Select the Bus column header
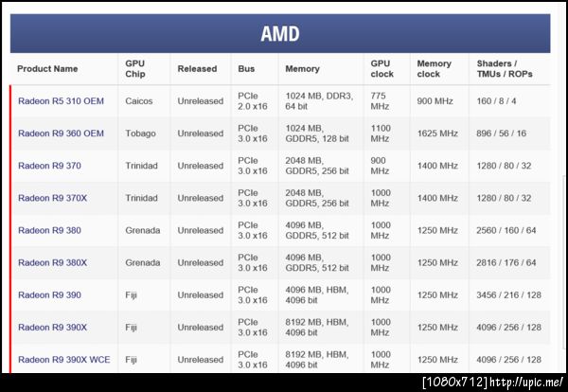Image resolution: width=568 pixels, height=392 pixels. pos(246,69)
